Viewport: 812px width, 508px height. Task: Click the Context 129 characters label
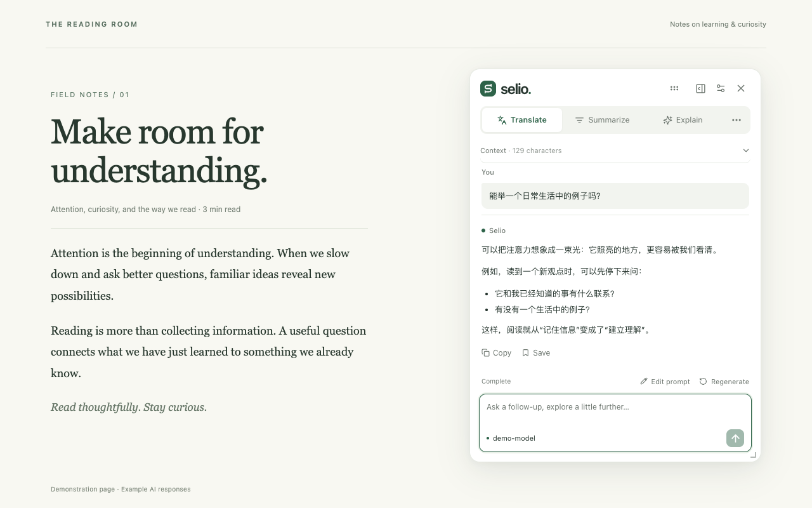click(x=521, y=150)
